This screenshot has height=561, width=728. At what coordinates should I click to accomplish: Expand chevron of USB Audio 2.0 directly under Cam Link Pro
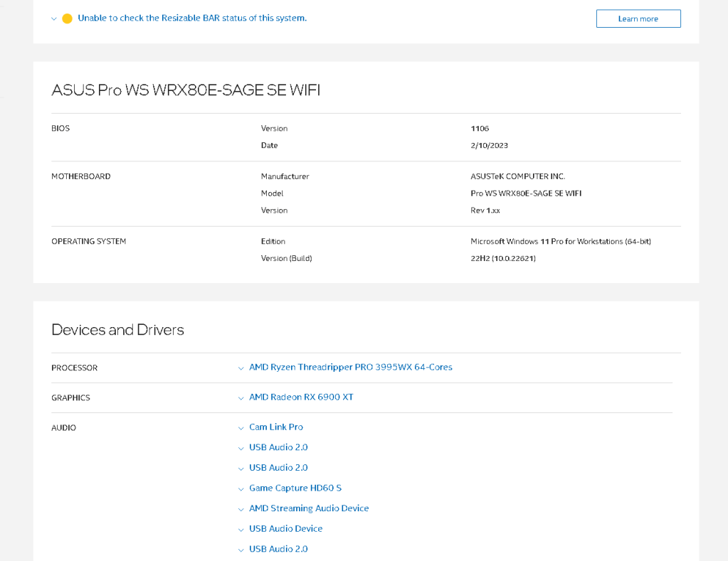pos(241,448)
